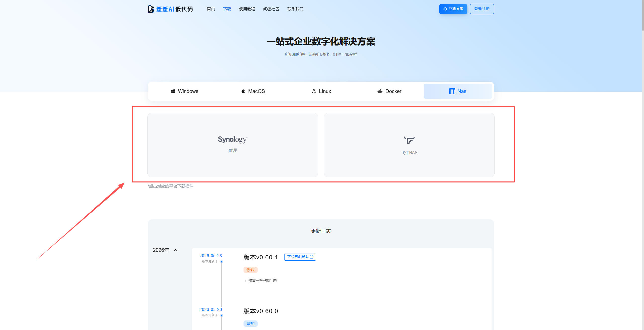Open 联系我们 nav link
Screen dimensions: 644x330
point(295,9)
